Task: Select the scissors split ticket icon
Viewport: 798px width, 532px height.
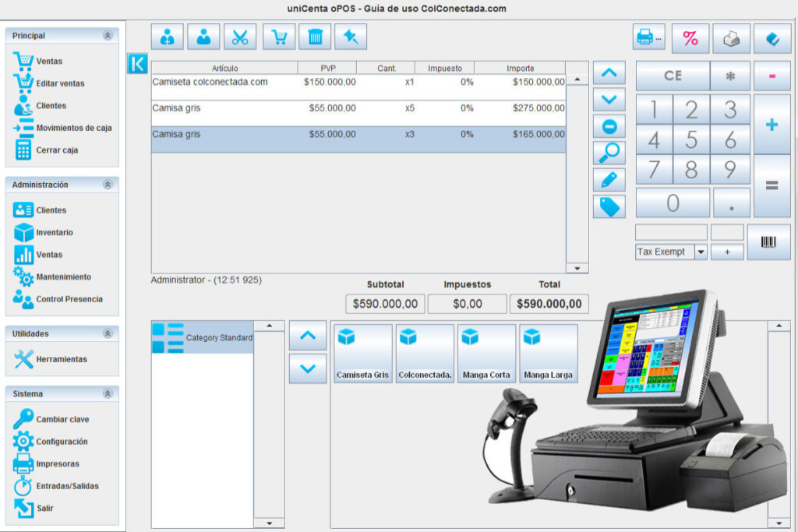Action: (x=239, y=36)
